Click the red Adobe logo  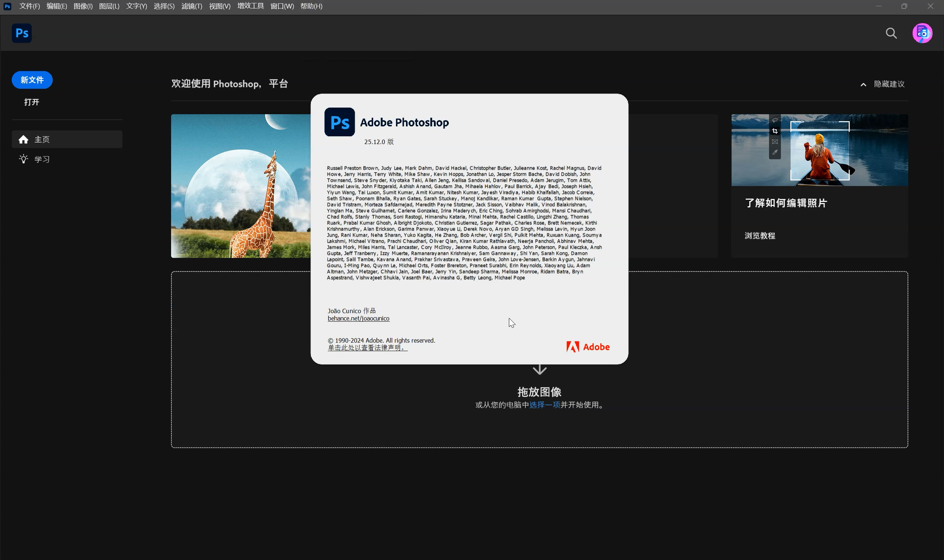(x=587, y=347)
